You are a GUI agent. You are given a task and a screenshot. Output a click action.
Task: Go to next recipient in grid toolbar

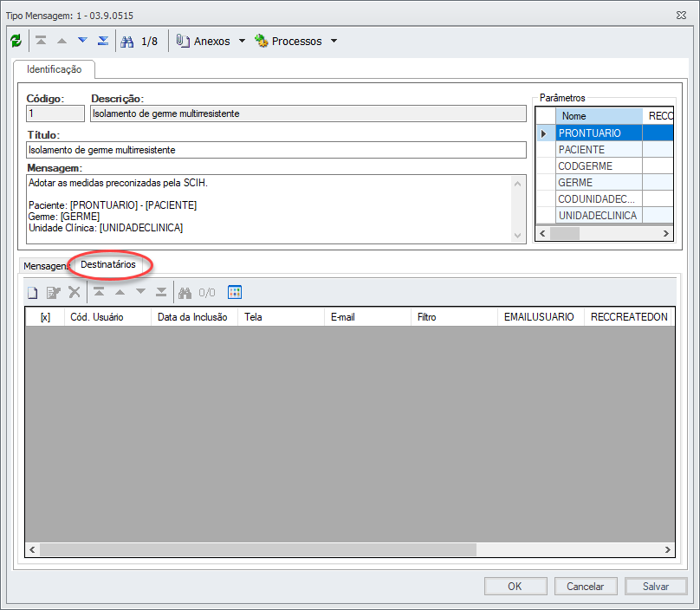(x=140, y=292)
